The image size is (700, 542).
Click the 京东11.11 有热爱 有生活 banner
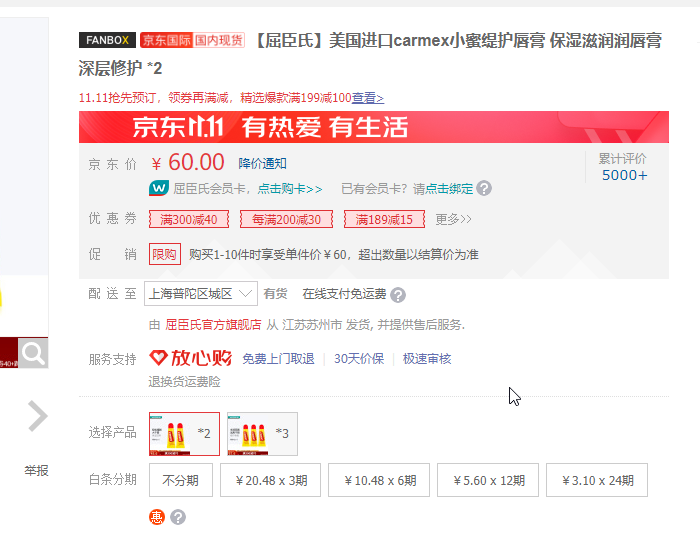[374, 127]
